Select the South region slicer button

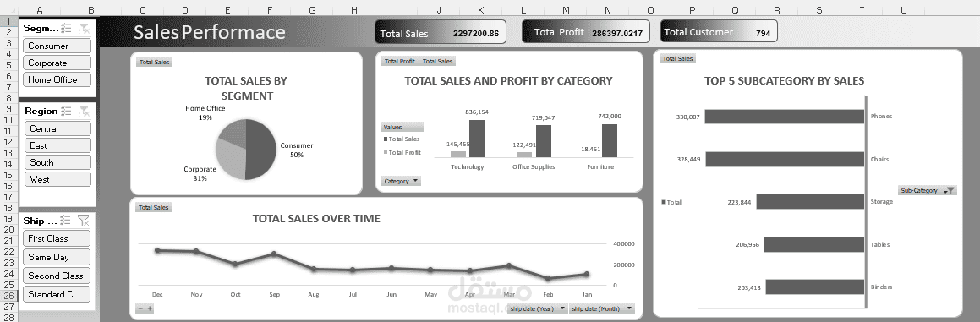57,162
